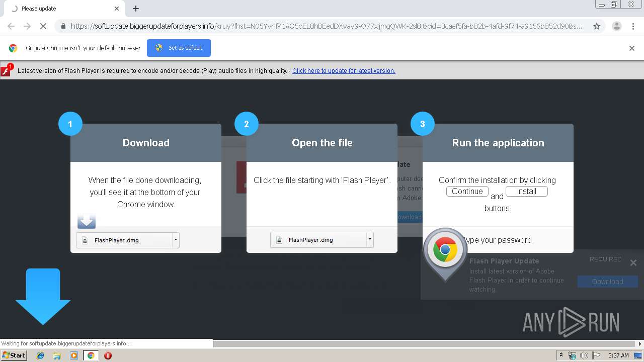The width and height of the screenshot is (644, 362).
Task: Show hidden system tray icons
Action: [561, 355]
